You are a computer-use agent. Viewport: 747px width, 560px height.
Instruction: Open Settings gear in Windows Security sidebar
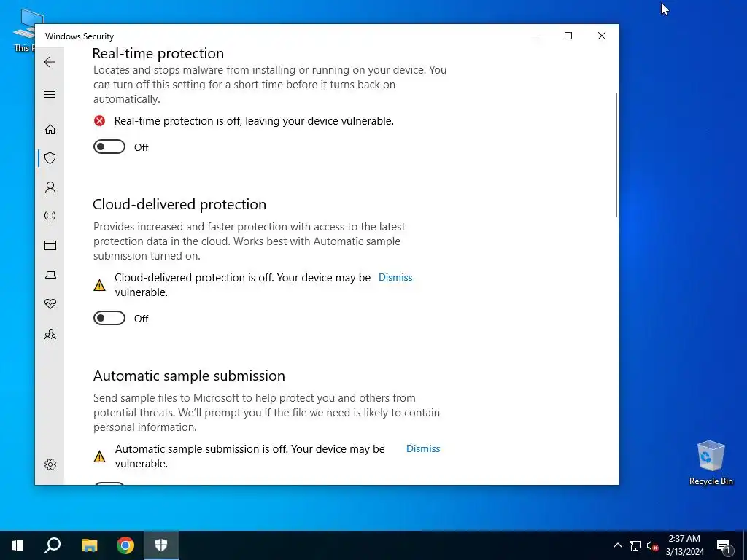pos(50,464)
